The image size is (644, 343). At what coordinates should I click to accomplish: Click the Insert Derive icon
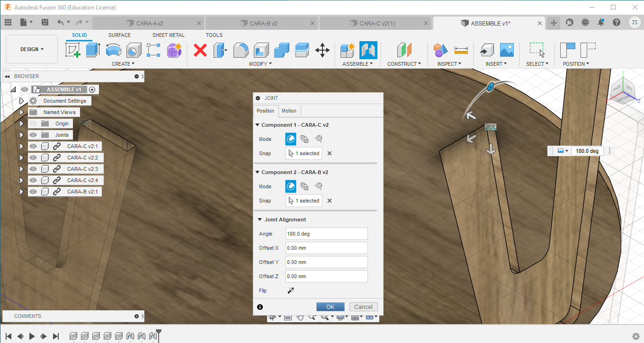pyautogui.click(x=486, y=50)
